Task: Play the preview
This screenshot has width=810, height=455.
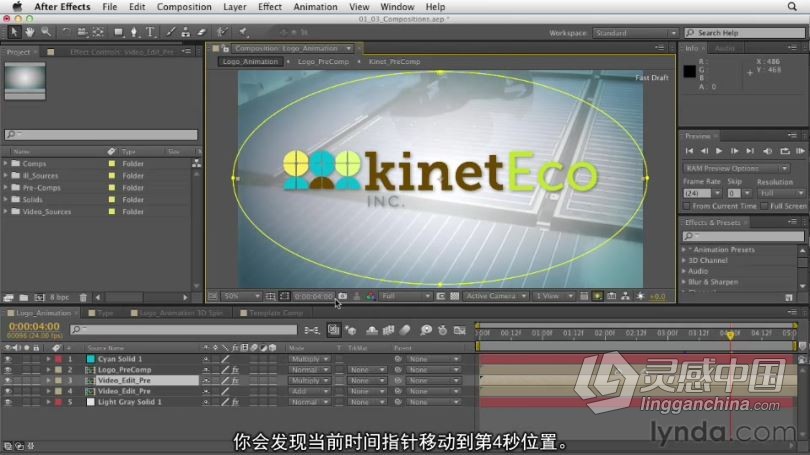Action: click(719, 151)
